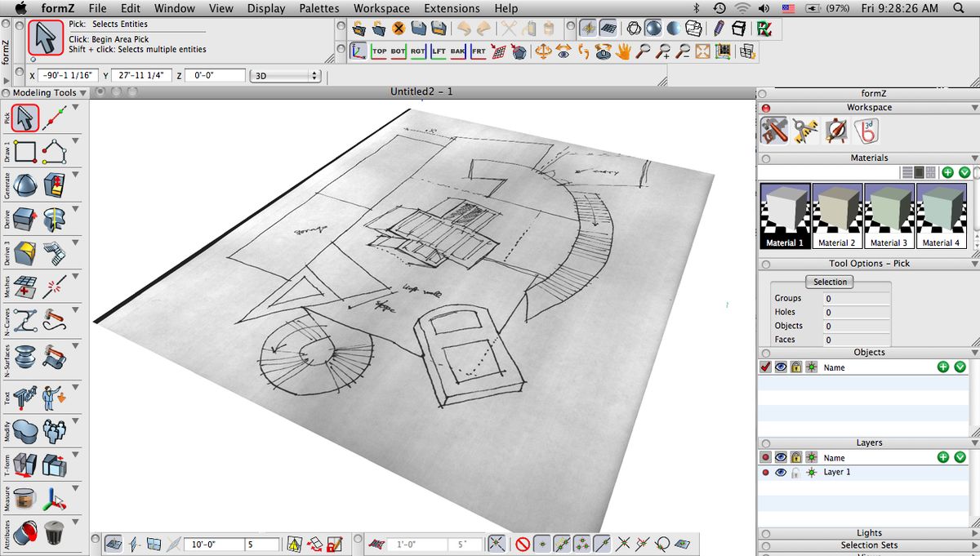Select the Zoom In magnifier tool

click(662, 51)
